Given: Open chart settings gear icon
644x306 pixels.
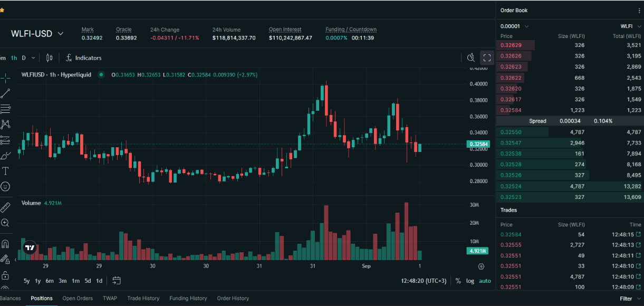Looking at the screenshot, I should 482,266.
